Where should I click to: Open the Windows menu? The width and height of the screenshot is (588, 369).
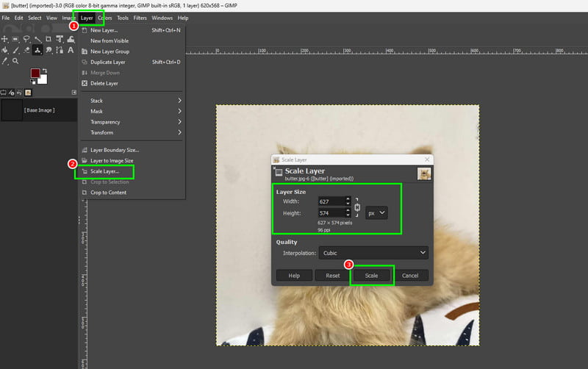(162, 18)
